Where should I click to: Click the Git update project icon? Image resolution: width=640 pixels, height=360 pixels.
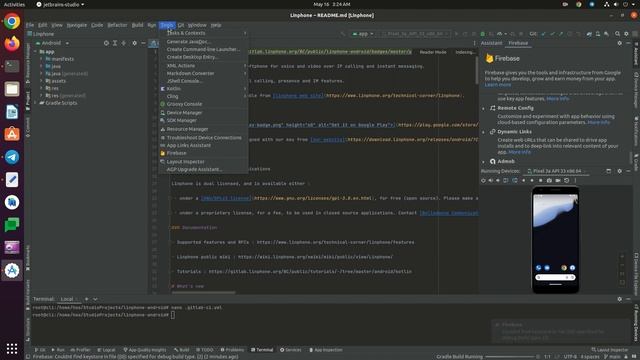543,34
